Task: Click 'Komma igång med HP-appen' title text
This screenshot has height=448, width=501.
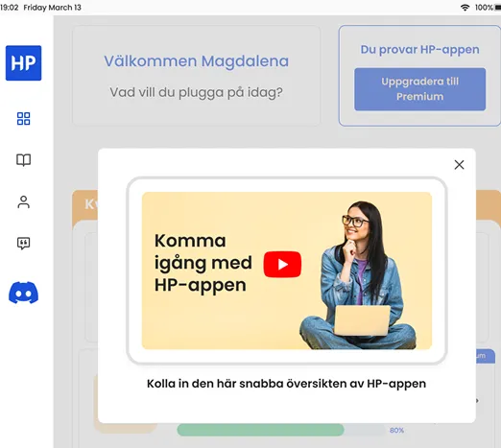Action: coord(203,263)
